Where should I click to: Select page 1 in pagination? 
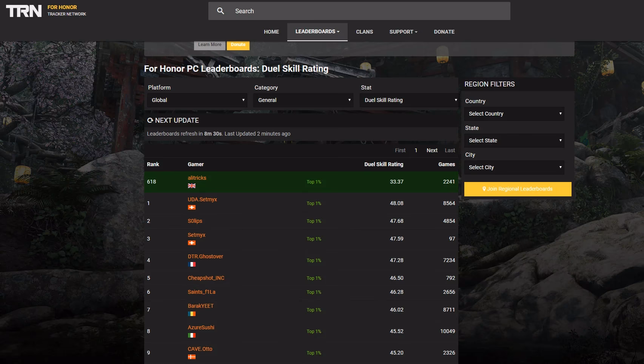pos(416,150)
